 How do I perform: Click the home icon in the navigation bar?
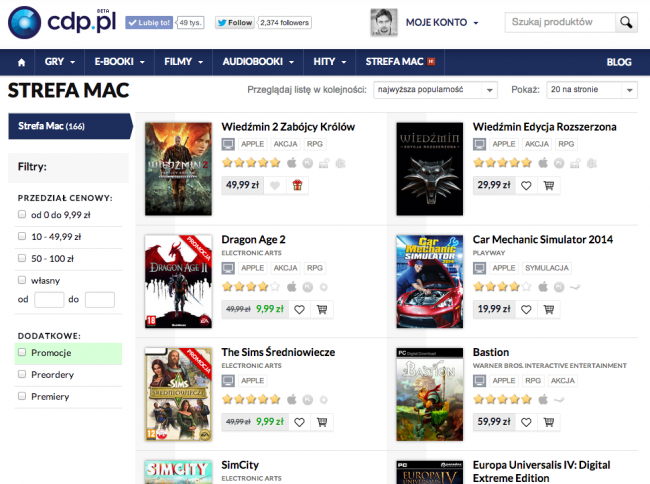pyautogui.click(x=22, y=62)
